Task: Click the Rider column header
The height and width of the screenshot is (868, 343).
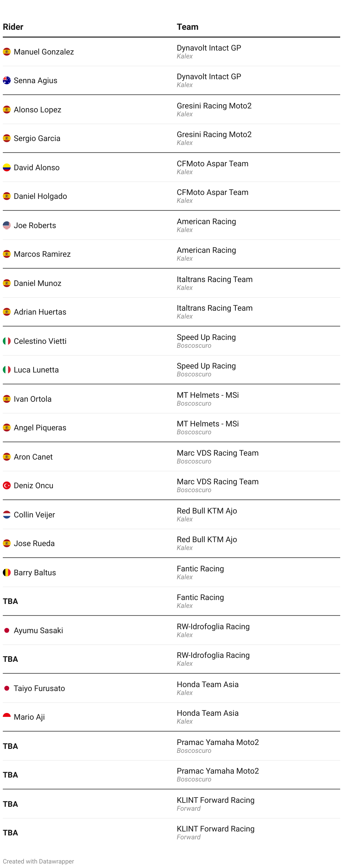Action: (x=13, y=27)
